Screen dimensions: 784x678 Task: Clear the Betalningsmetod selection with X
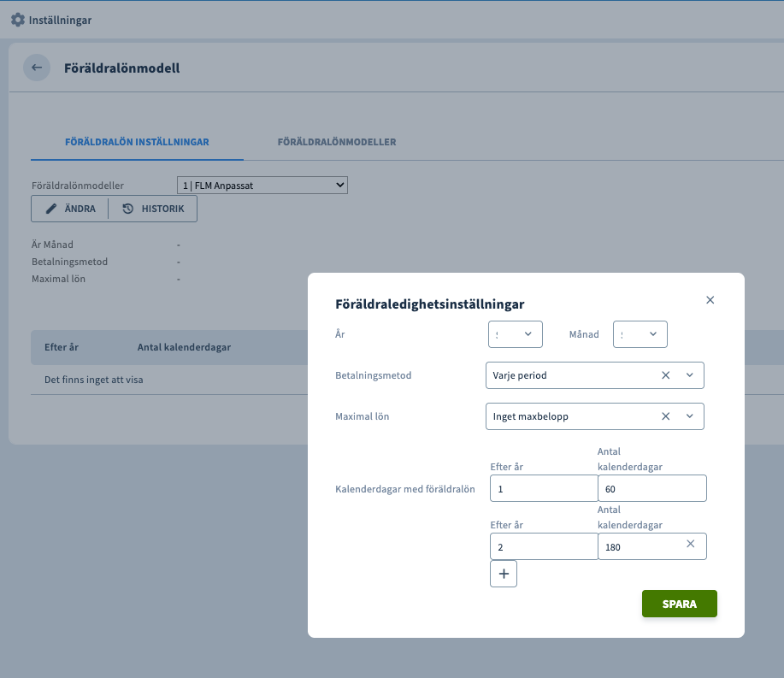pos(666,375)
